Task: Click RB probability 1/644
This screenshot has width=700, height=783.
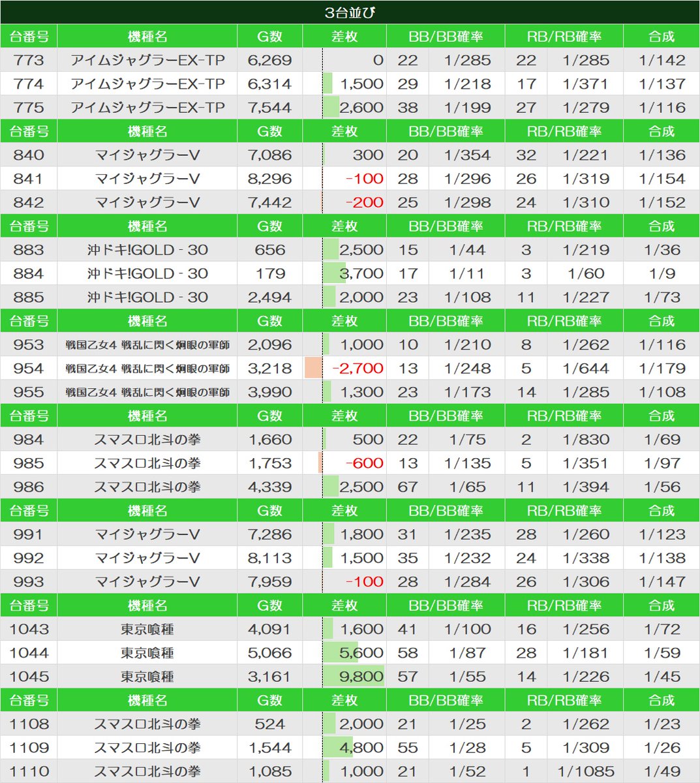Action: (x=586, y=369)
